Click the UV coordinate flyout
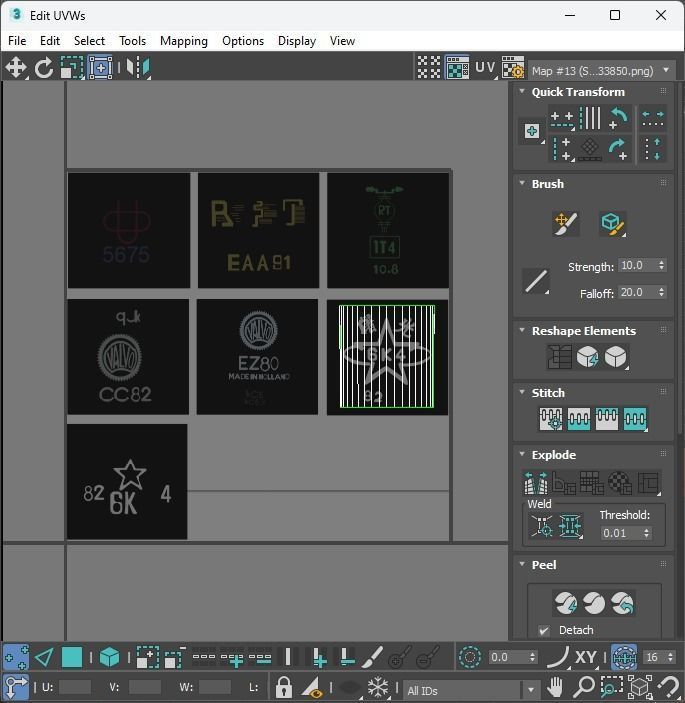The height and width of the screenshot is (703, 685). tap(486, 67)
